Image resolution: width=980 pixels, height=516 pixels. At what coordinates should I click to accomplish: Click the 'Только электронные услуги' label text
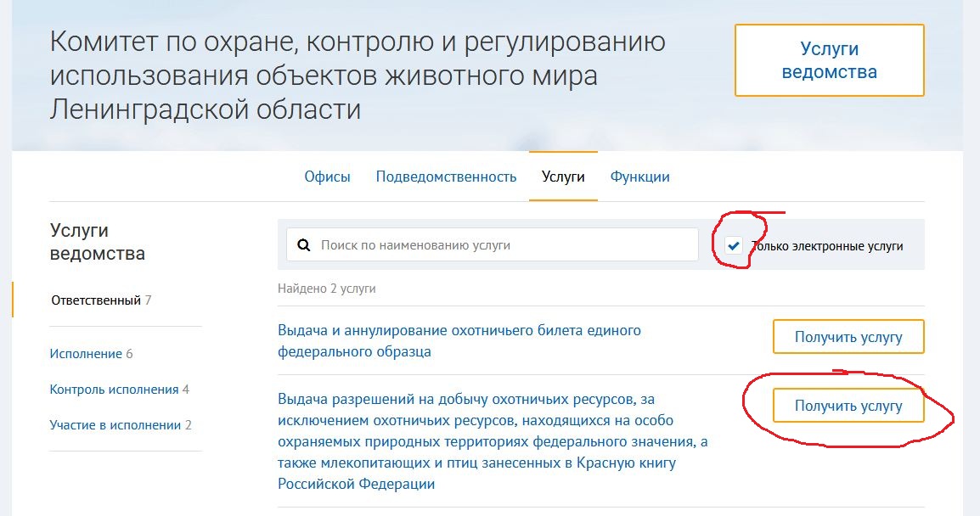tap(826, 246)
